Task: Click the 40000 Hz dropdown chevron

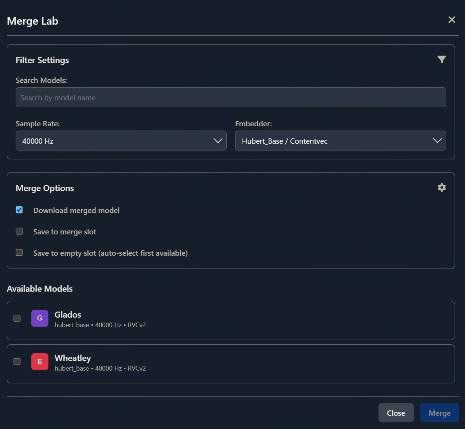Action: click(x=218, y=141)
